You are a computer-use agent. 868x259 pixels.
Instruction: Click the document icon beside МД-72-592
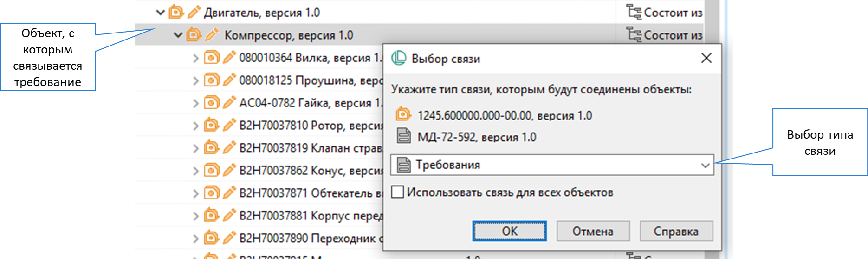tap(403, 136)
